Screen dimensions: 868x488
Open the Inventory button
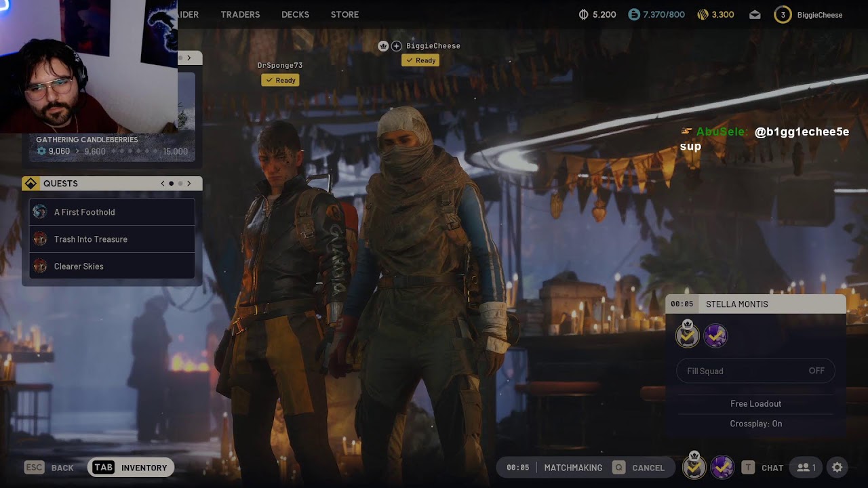[131, 468]
